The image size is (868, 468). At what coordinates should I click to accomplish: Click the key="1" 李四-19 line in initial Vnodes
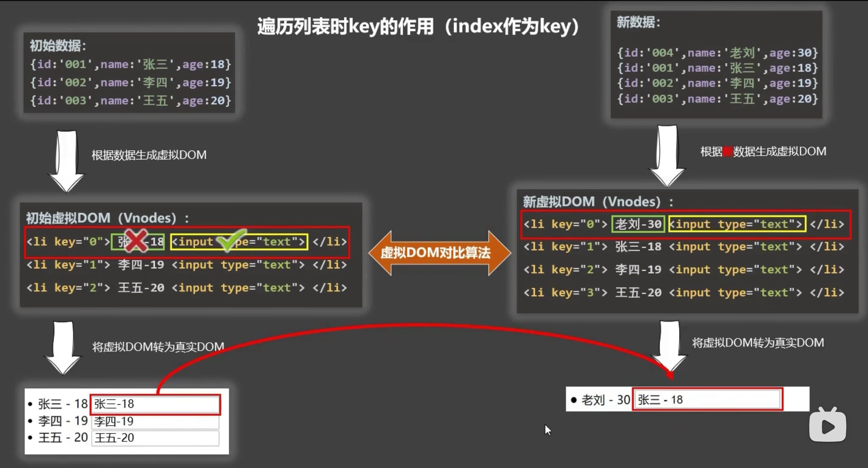pyautogui.click(x=186, y=265)
